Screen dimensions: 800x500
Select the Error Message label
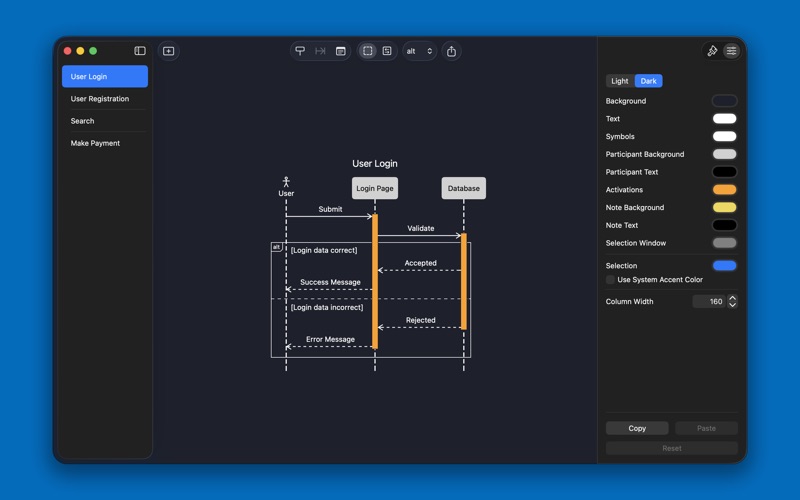[330, 339]
